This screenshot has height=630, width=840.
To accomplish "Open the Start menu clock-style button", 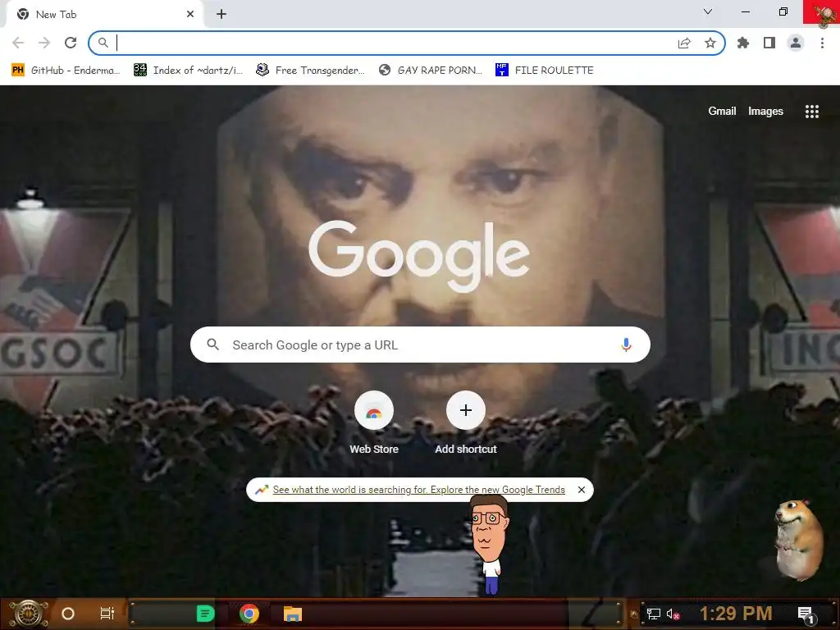I will point(29,614).
